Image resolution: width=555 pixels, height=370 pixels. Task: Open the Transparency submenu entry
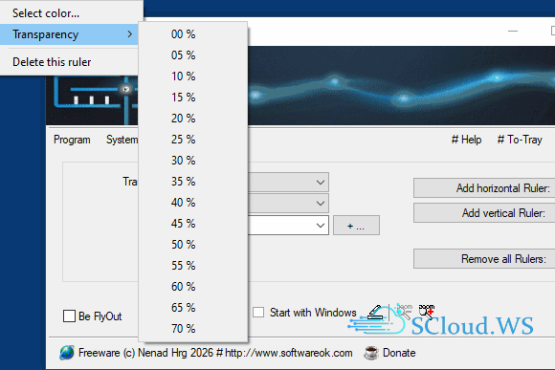69,34
